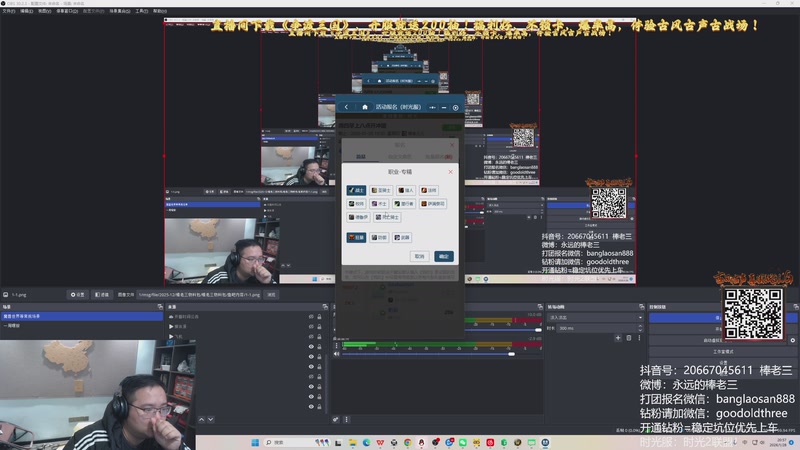Pop out the Audio Mixer dock panel
Image resolution: width=800 pixels, height=450 pixels.
540,307
